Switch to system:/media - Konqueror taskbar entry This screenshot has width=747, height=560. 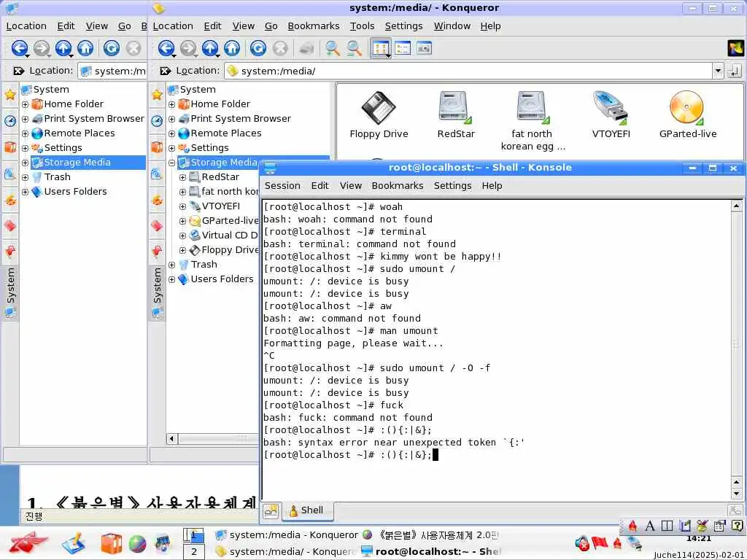pos(286,535)
